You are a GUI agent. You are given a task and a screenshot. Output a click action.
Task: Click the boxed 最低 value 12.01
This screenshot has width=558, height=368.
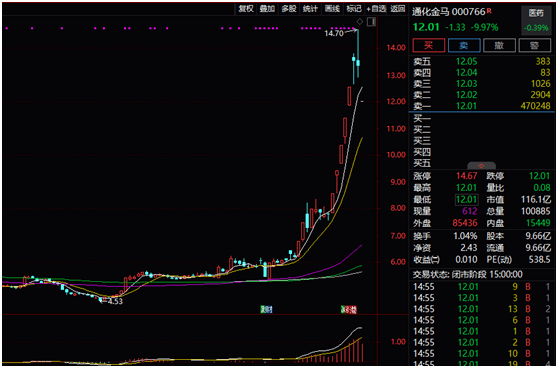[x=467, y=199]
